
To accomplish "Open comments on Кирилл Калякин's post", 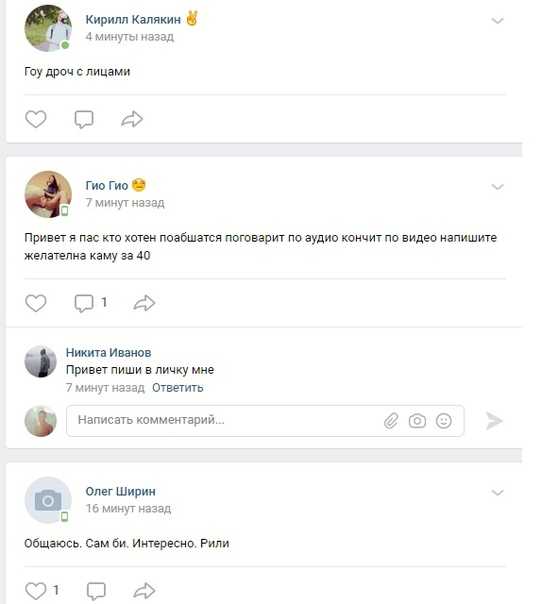I will coord(84,119).
